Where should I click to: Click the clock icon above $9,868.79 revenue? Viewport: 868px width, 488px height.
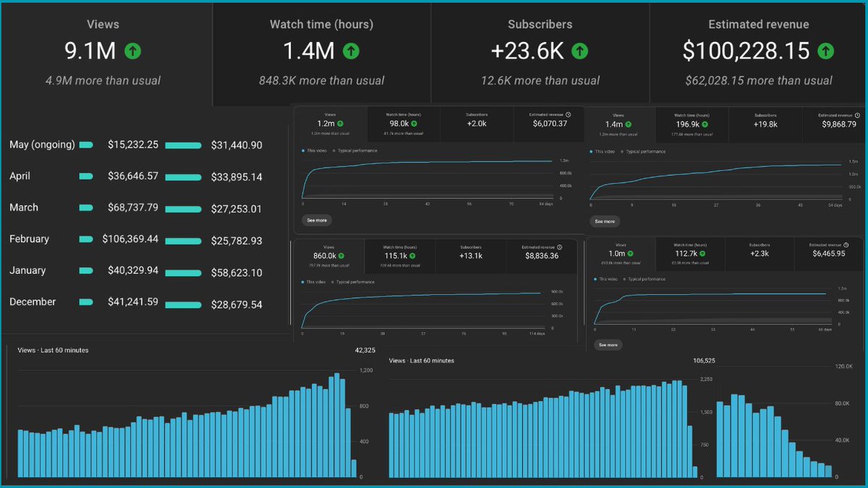(858, 115)
